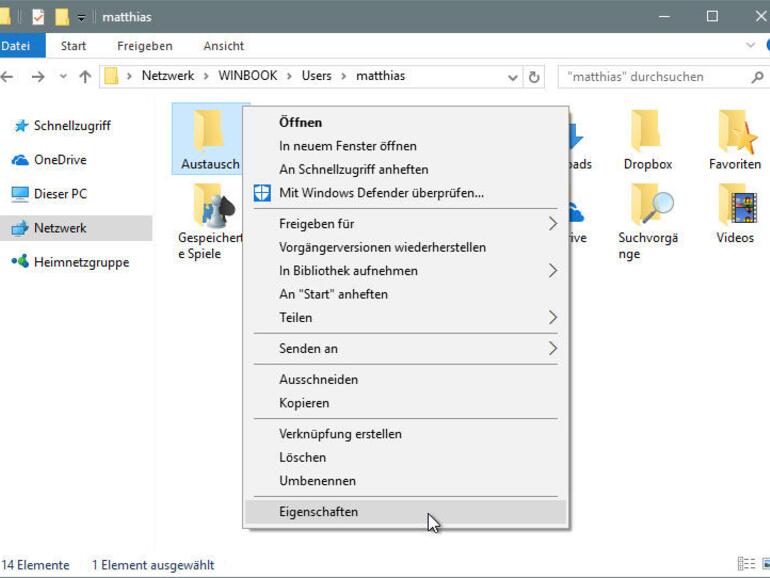
Task: Go back with the left arrow
Action: (x=7, y=77)
